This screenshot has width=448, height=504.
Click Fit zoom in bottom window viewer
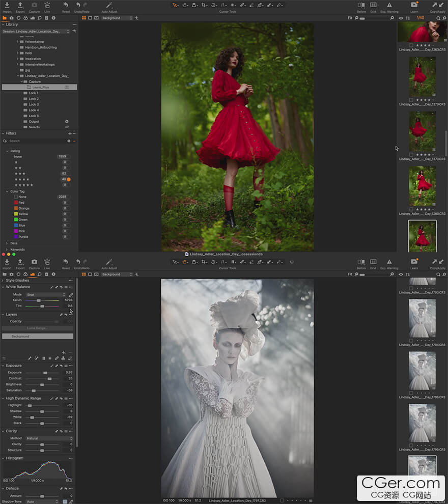click(x=350, y=274)
